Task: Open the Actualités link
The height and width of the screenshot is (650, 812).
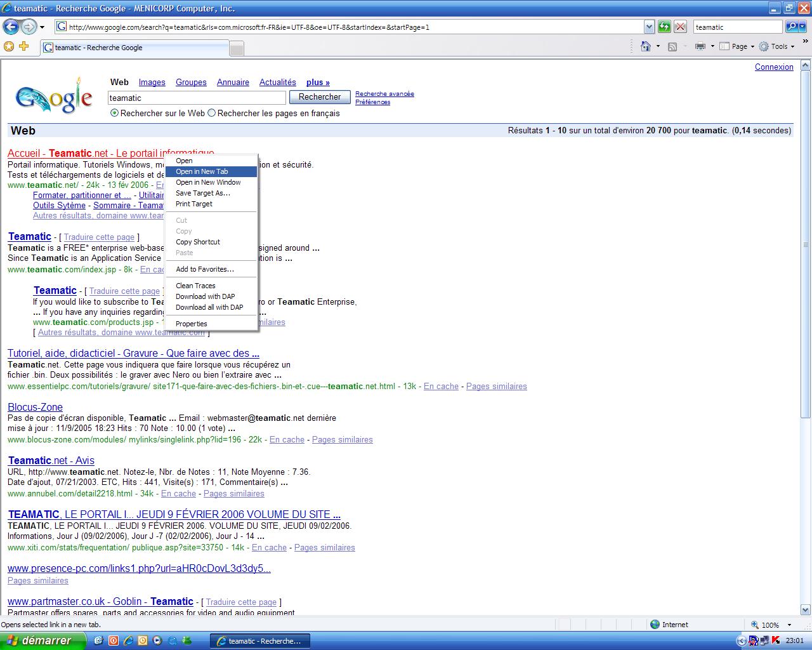Action: click(x=278, y=82)
